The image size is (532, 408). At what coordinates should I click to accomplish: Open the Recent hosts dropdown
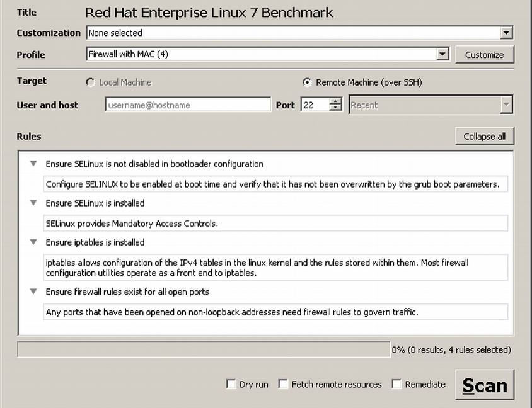click(x=431, y=105)
